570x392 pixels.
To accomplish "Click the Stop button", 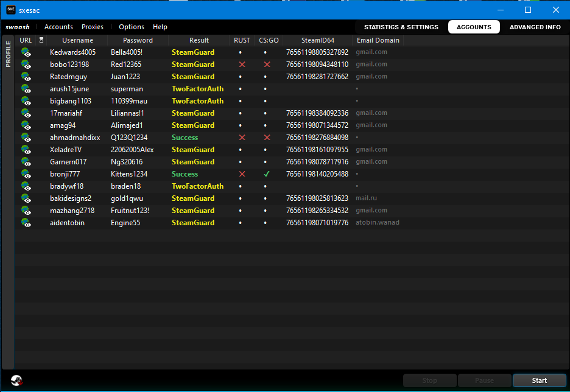I will coord(429,380).
